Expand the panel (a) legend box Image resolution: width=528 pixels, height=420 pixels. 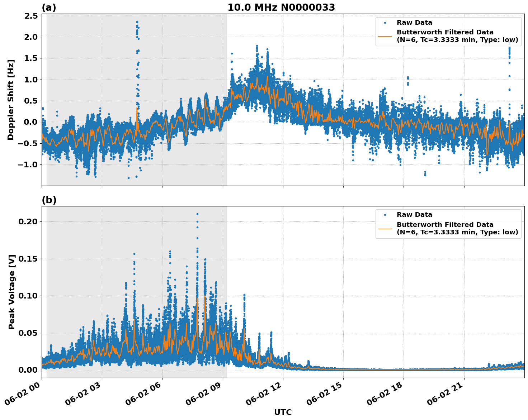(x=448, y=30)
